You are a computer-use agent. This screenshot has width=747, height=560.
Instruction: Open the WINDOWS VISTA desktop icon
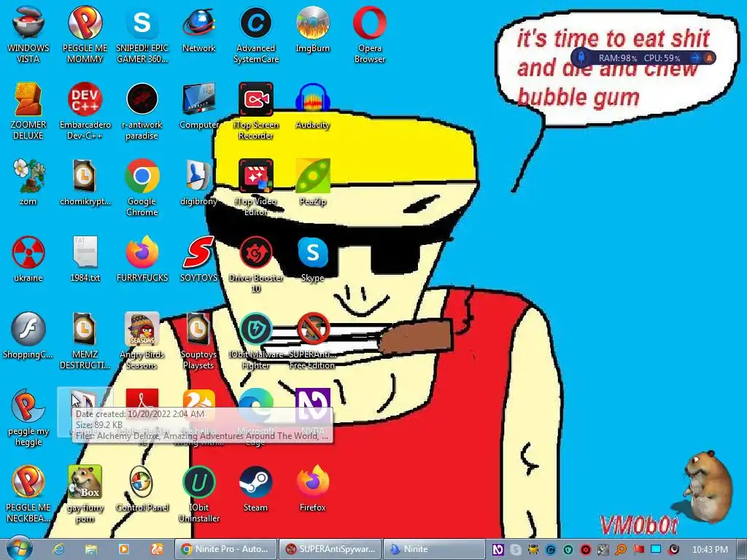(28, 34)
